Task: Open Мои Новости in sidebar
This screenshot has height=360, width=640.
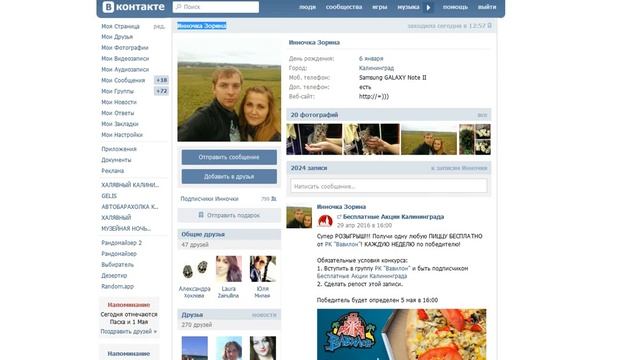Action: point(119,102)
